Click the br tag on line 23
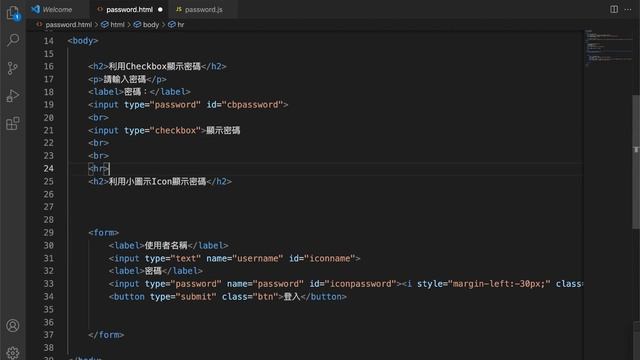 tap(98, 156)
